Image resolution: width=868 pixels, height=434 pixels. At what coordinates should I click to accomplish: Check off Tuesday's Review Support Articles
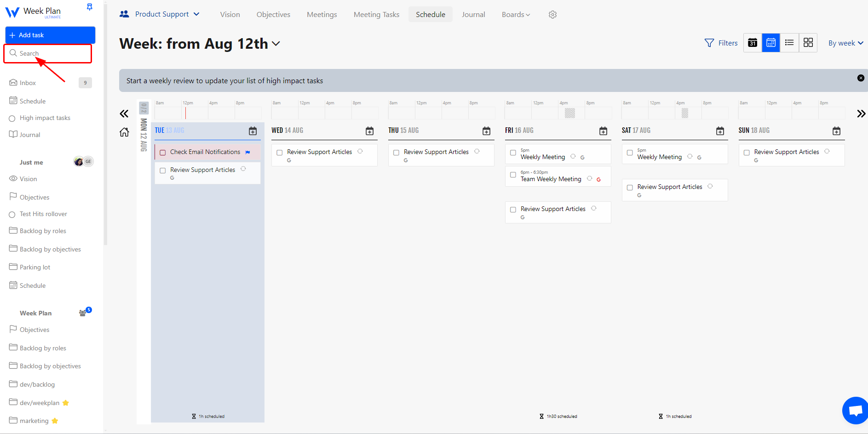pos(162,171)
